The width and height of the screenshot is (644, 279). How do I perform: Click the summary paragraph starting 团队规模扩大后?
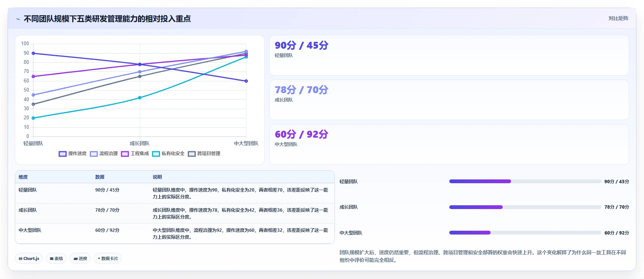pyautogui.click(x=483, y=256)
